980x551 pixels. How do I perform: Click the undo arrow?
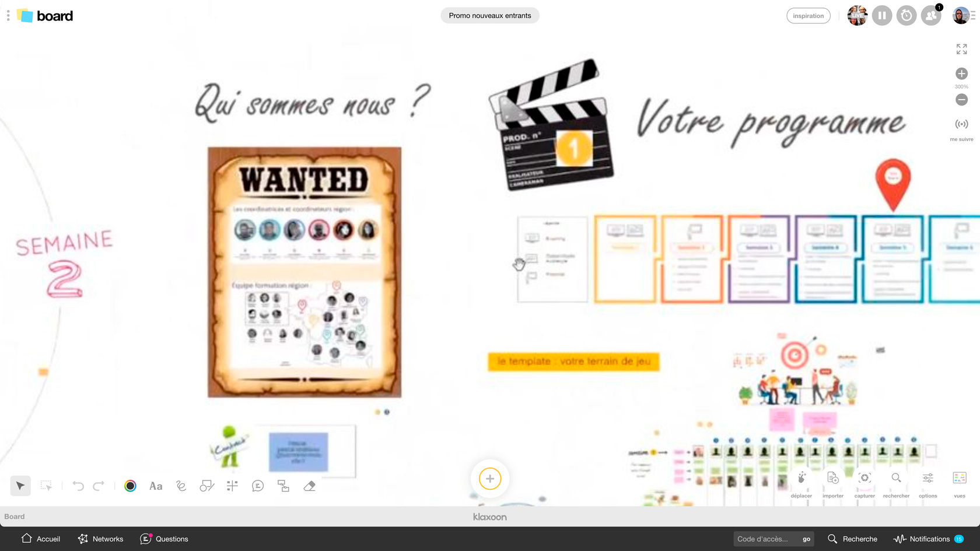pyautogui.click(x=78, y=486)
